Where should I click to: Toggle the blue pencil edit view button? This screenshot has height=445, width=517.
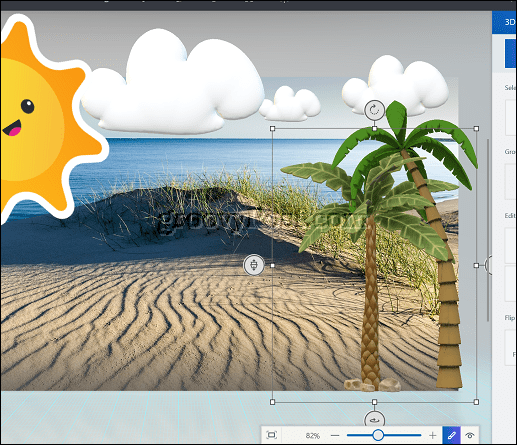(451, 435)
